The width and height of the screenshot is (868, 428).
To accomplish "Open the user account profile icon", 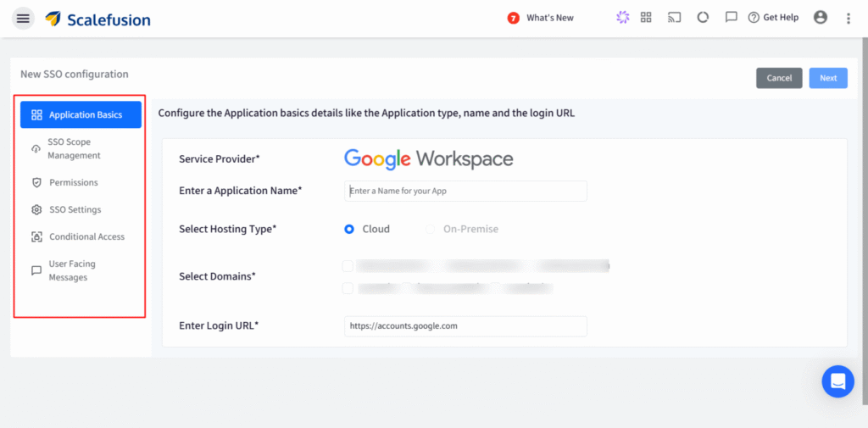I will click(x=821, y=18).
